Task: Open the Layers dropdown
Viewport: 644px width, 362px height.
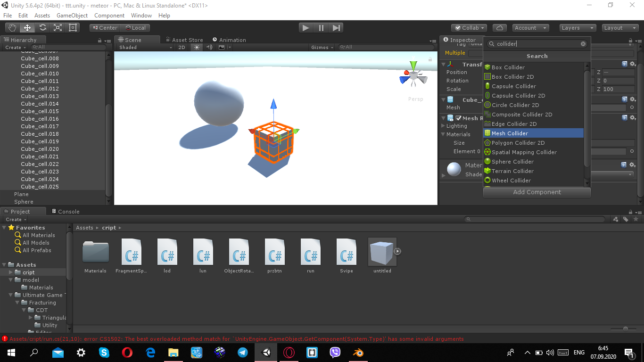Action: tap(578, 28)
